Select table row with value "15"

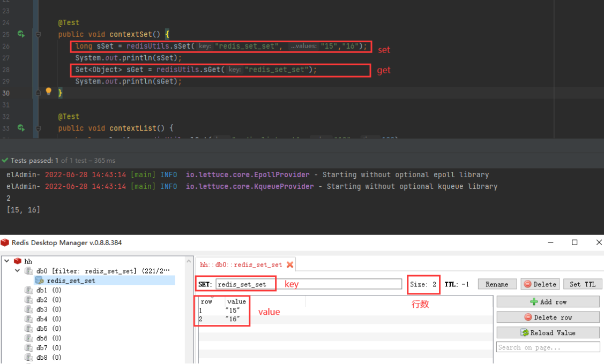pos(346,310)
